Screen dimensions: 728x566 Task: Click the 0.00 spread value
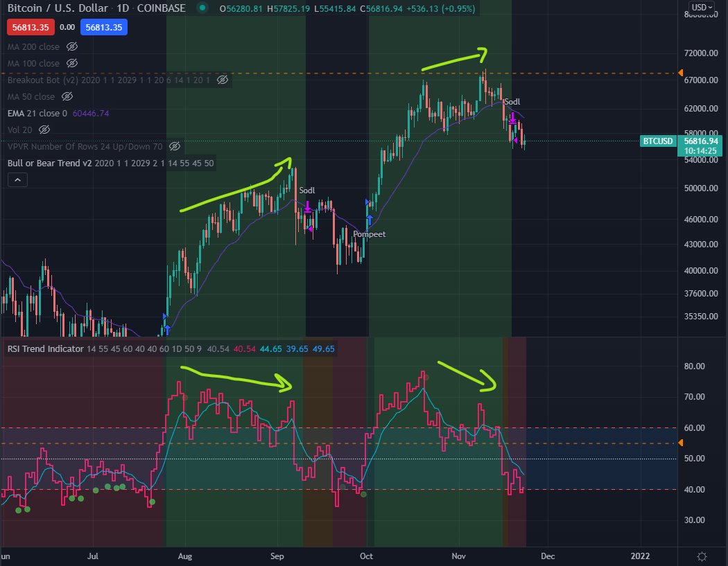click(x=67, y=28)
